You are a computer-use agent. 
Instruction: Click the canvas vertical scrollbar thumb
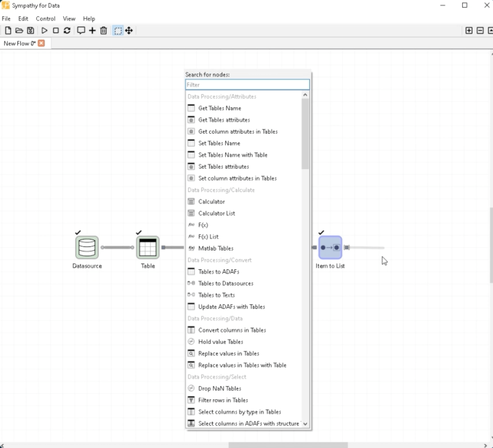pyautogui.click(x=491, y=245)
